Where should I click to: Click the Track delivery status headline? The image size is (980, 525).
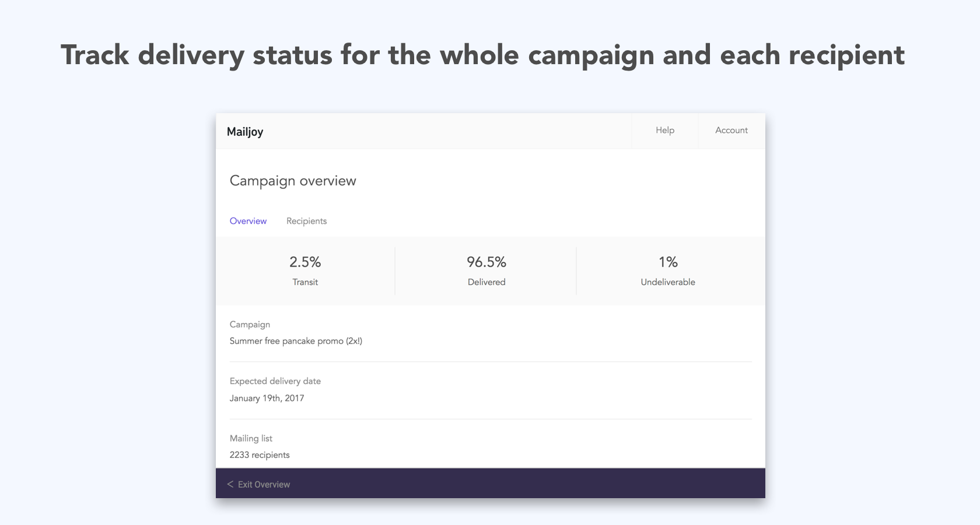(482, 55)
